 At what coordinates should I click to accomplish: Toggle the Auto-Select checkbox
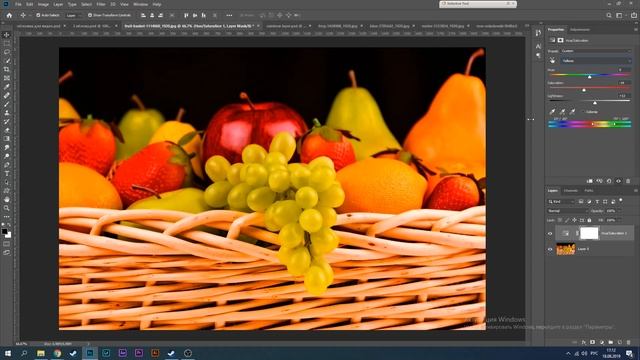tap(38, 15)
